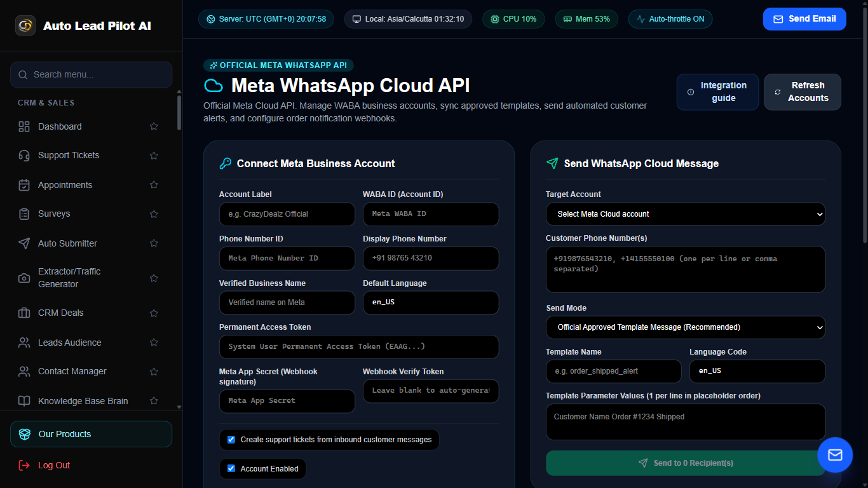Toggle Create support tickets from inbound messages checkbox

pos(231,440)
